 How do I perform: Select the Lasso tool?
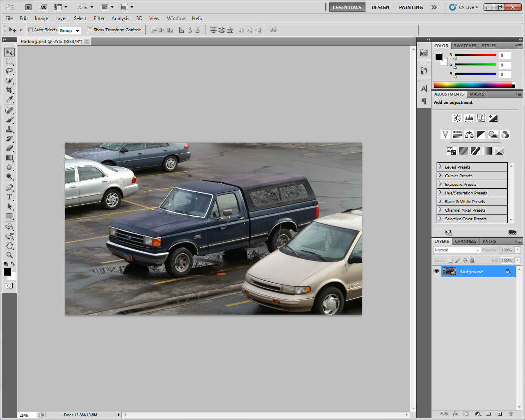pyautogui.click(x=9, y=71)
